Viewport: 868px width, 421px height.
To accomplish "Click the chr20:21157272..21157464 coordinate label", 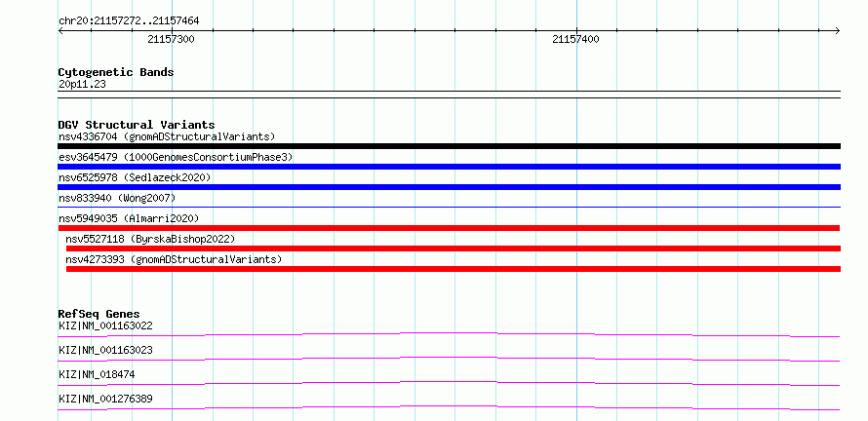I will click(x=129, y=21).
